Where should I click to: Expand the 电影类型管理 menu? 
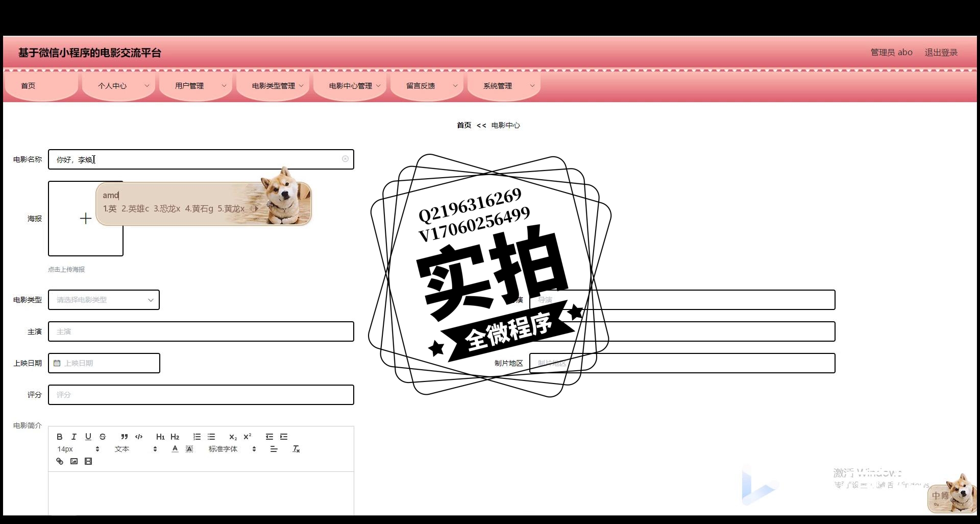[274, 86]
